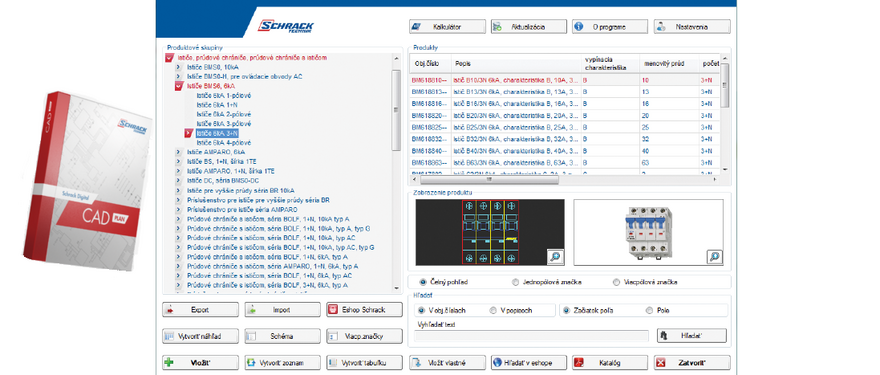Open the O programe info dialog
This screenshot has height=375, width=880.
tap(610, 26)
